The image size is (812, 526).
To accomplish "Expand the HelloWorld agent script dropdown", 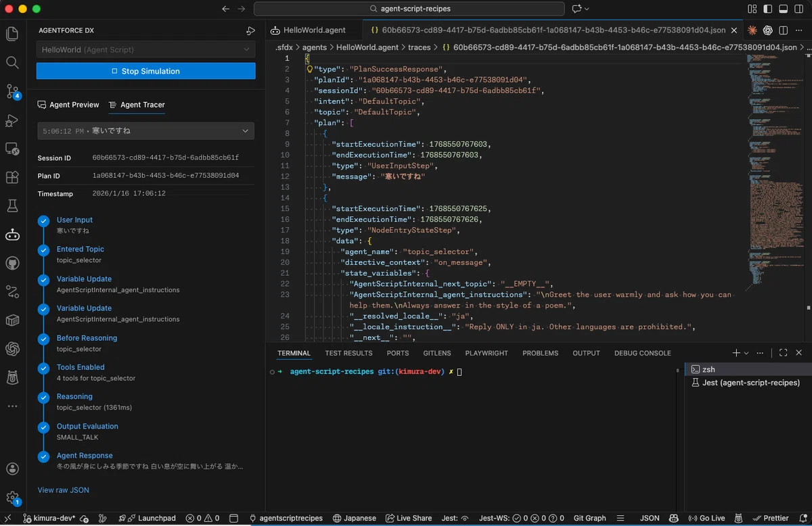I will [146, 50].
